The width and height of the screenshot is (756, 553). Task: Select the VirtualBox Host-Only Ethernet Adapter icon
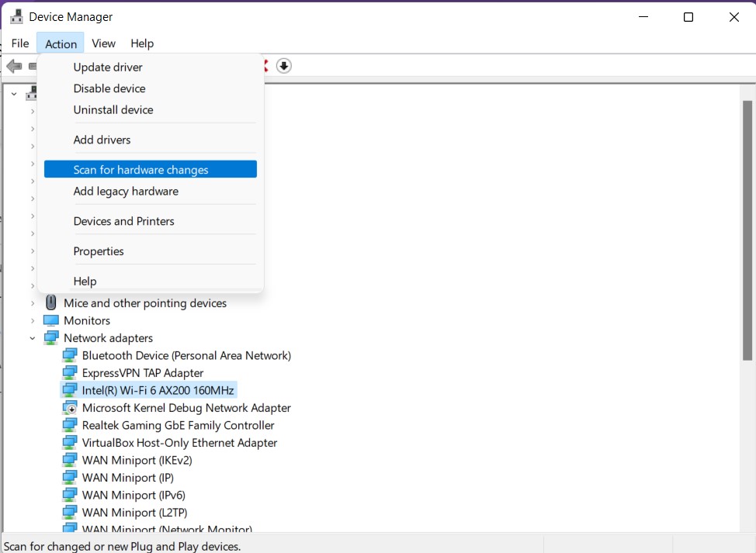pos(70,442)
